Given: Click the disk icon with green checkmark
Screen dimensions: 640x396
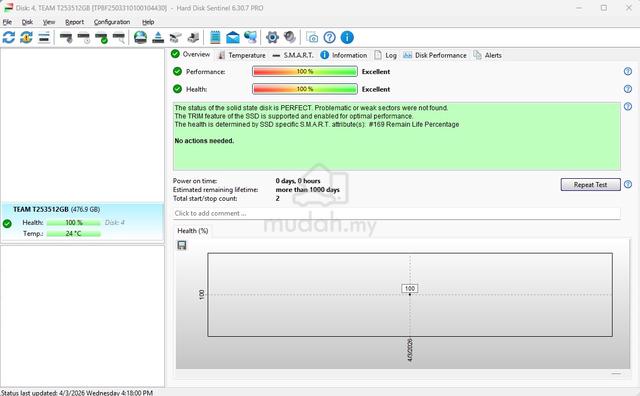Looking at the screenshot, I should click(x=101, y=38).
